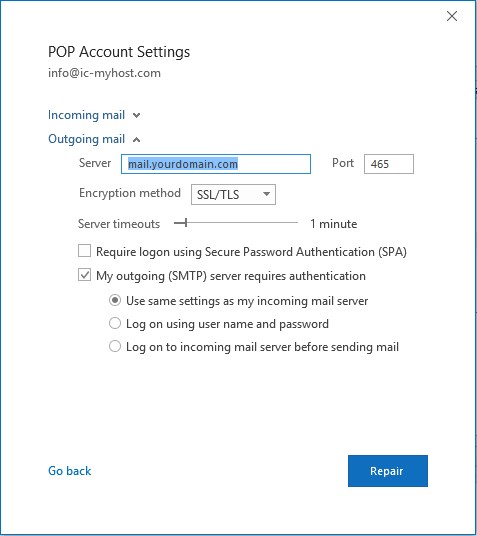Image resolution: width=477 pixels, height=536 pixels.
Task: Click the Repair button
Action: click(388, 471)
